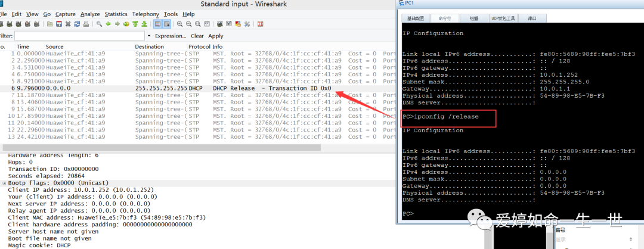
Task: Reset packet text to normal size
Action: (x=198, y=24)
